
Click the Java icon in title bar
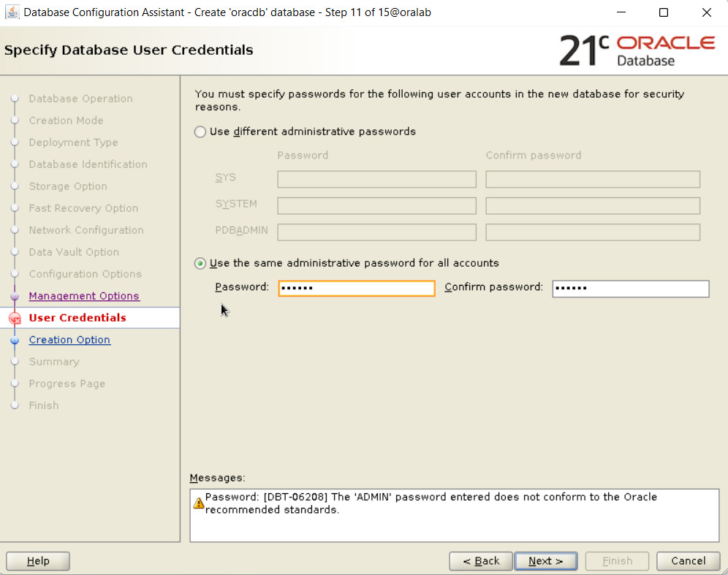point(12,12)
